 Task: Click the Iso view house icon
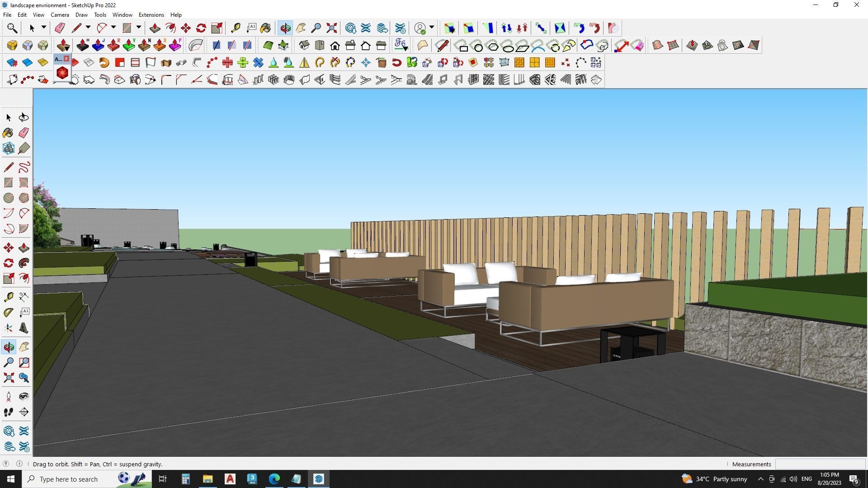click(x=304, y=45)
